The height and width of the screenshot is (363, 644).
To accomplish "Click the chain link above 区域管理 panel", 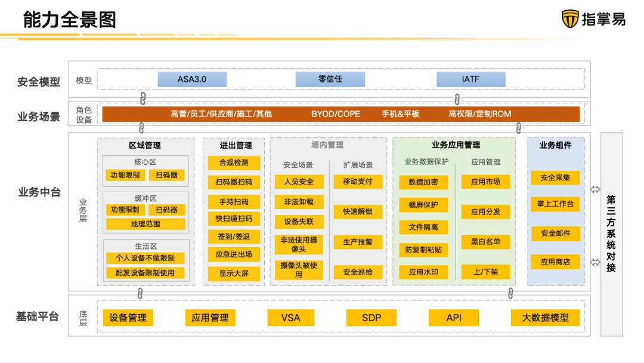I will coord(141,128).
